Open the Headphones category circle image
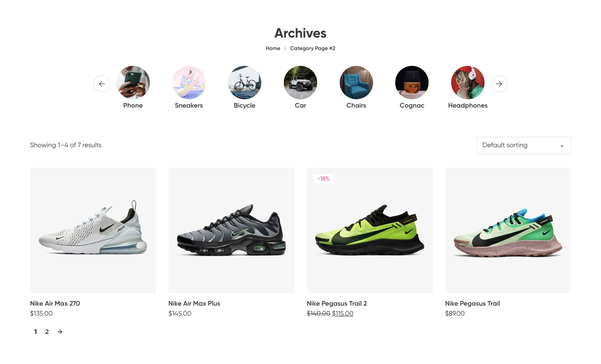601x364 pixels. click(468, 83)
